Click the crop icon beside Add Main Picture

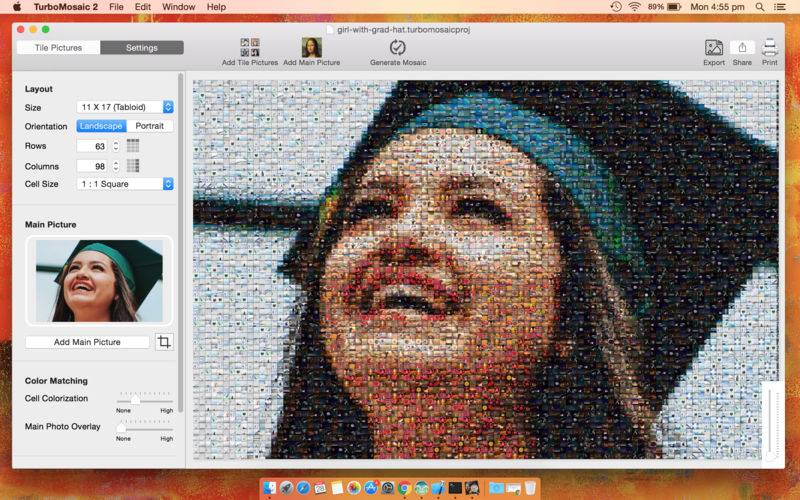164,342
